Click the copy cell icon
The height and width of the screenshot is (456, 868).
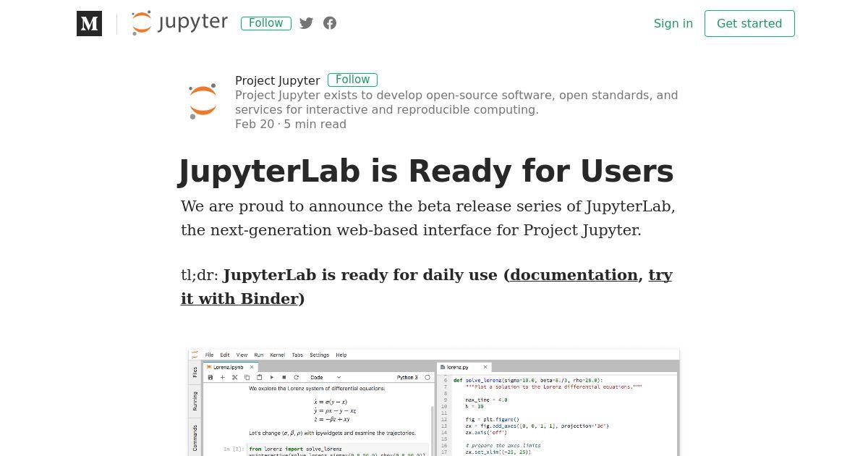click(x=247, y=377)
